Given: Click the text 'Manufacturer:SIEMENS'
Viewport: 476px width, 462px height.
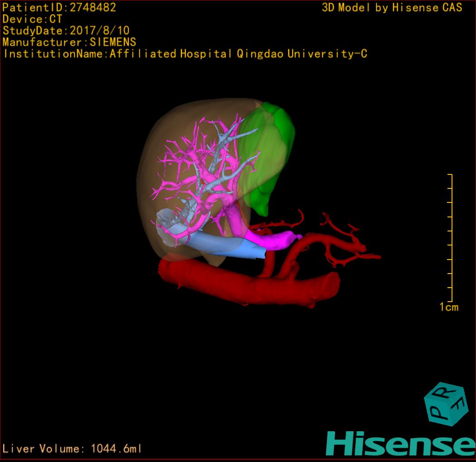Looking at the screenshot, I should click(69, 42).
